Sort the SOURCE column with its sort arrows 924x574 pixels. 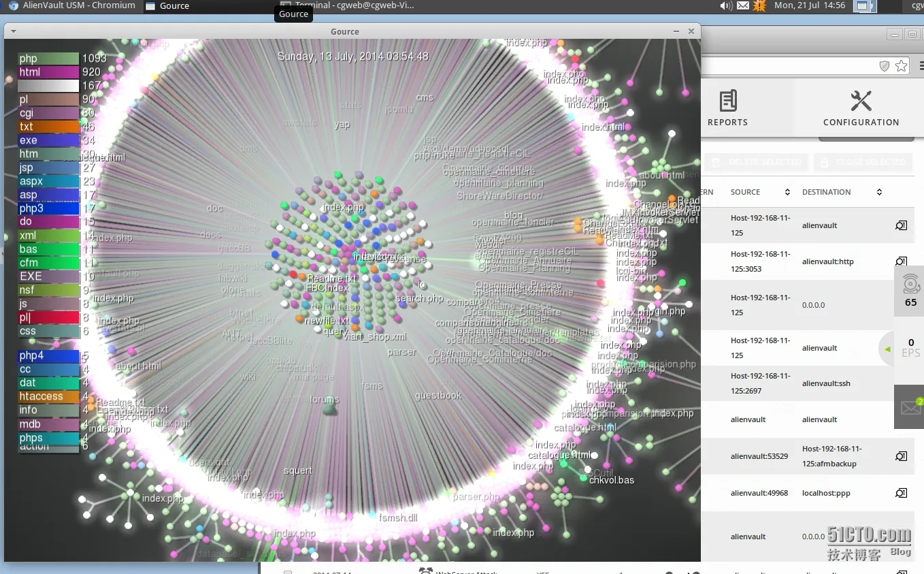point(788,192)
